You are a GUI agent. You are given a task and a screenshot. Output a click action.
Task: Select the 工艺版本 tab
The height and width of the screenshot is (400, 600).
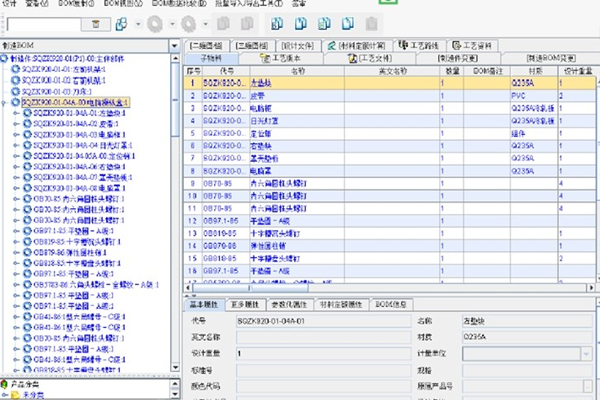click(x=280, y=59)
